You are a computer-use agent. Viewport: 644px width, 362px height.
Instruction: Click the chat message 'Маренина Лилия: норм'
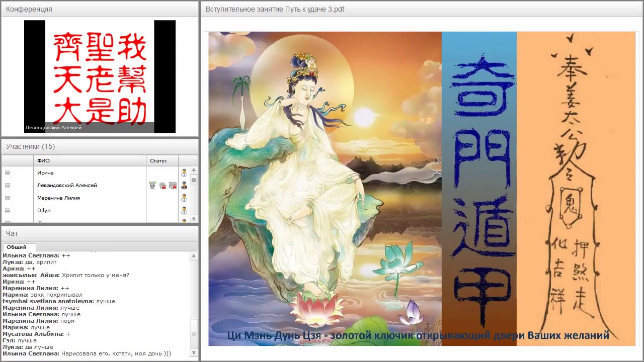click(x=38, y=321)
